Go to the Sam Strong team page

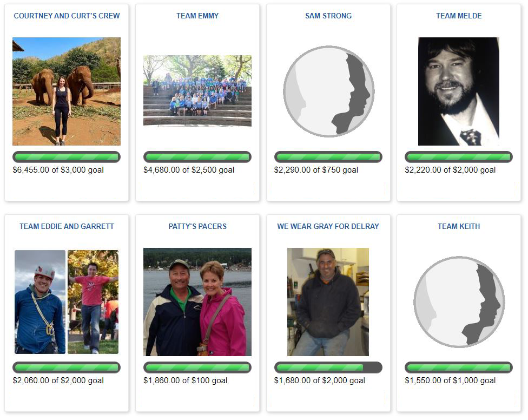tap(328, 16)
